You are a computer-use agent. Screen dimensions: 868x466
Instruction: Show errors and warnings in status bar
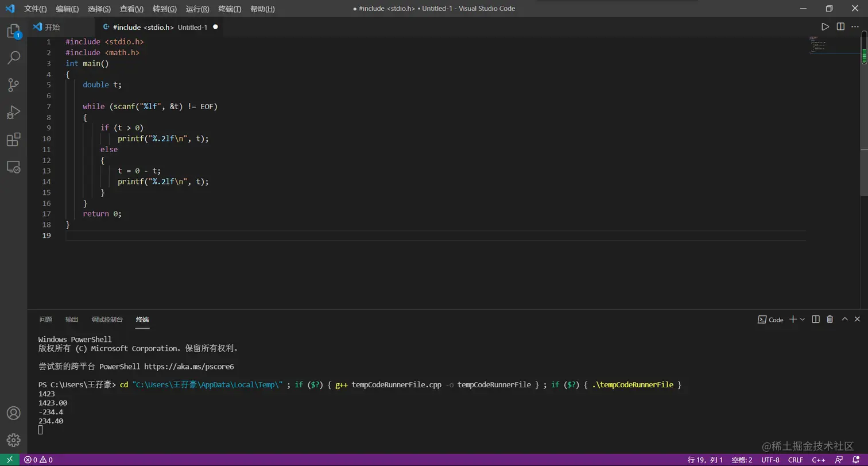[x=38, y=460]
